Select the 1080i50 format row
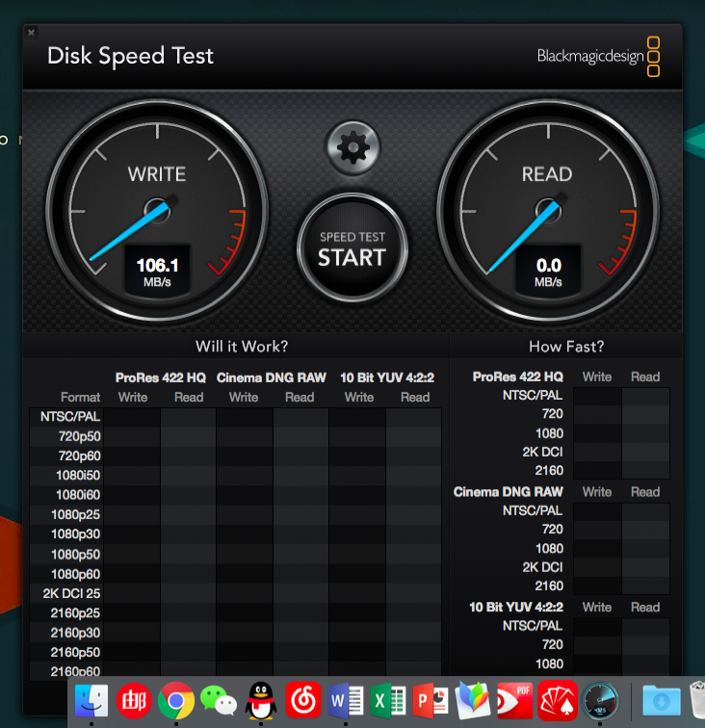705x728 pixels. (235, 476)
